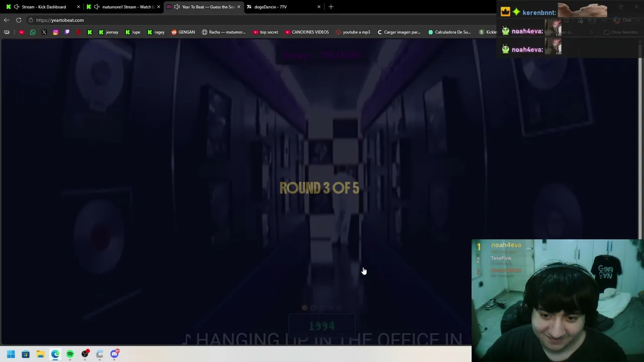The height and width of the screenshot is (362, 644).
Task: Open the youtube a mp3 bookmark
Action: (353, 32)
